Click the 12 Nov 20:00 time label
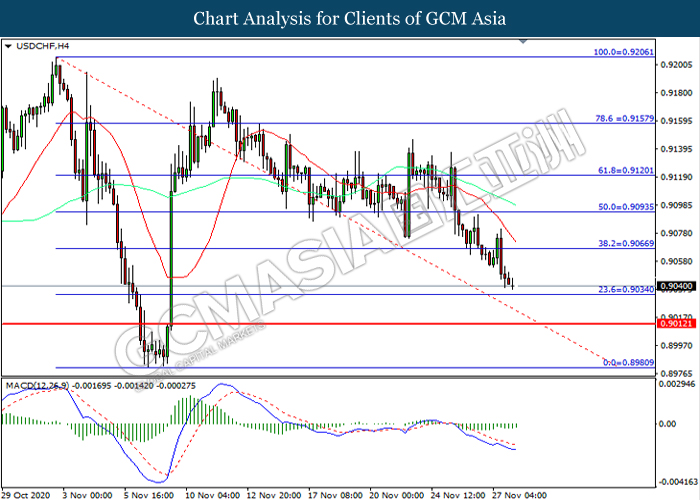The image size is (700, 500). point(274,496)
